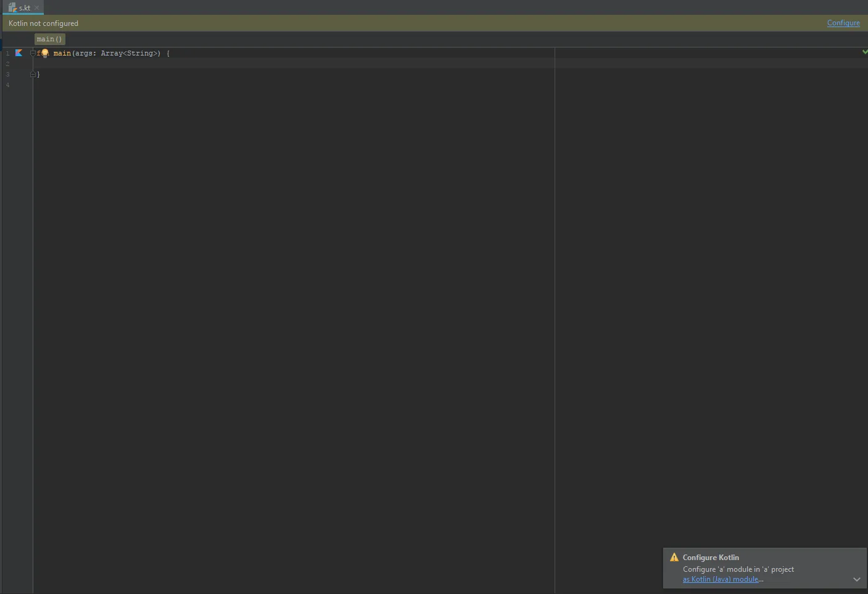868x594 pixels.
Task: Click the green inspection checkmark icon
Action: [x=864, y=52]
